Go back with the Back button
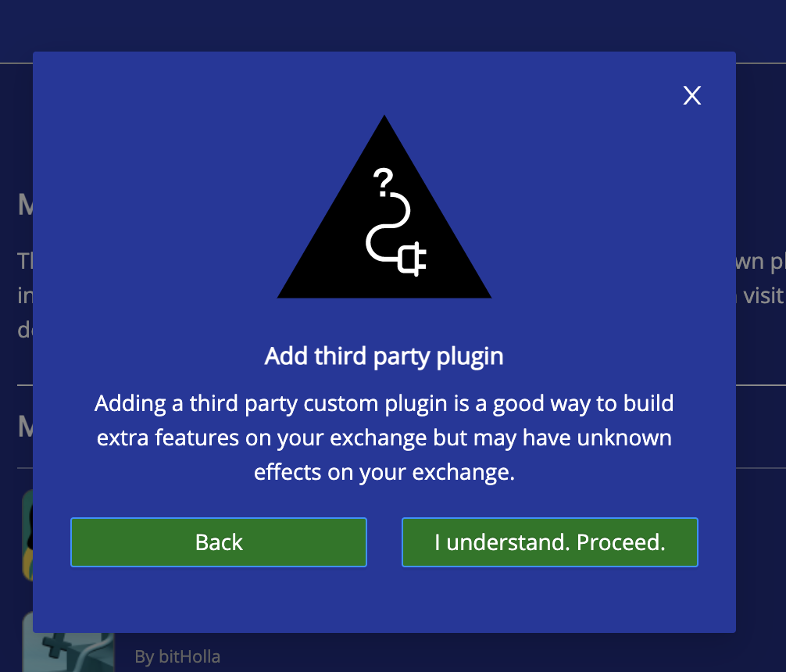Image resolution: width=786 pixels, height=672 pixels. (219, 542)
